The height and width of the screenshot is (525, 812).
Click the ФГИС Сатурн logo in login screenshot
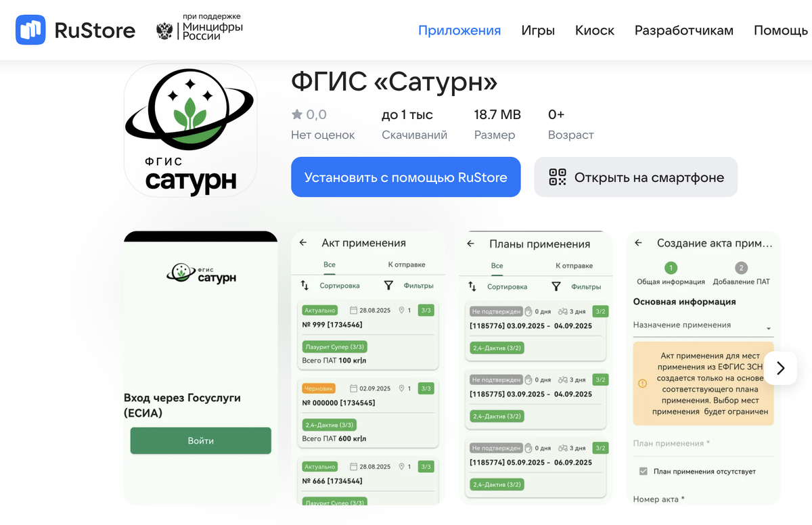[201, 273]
